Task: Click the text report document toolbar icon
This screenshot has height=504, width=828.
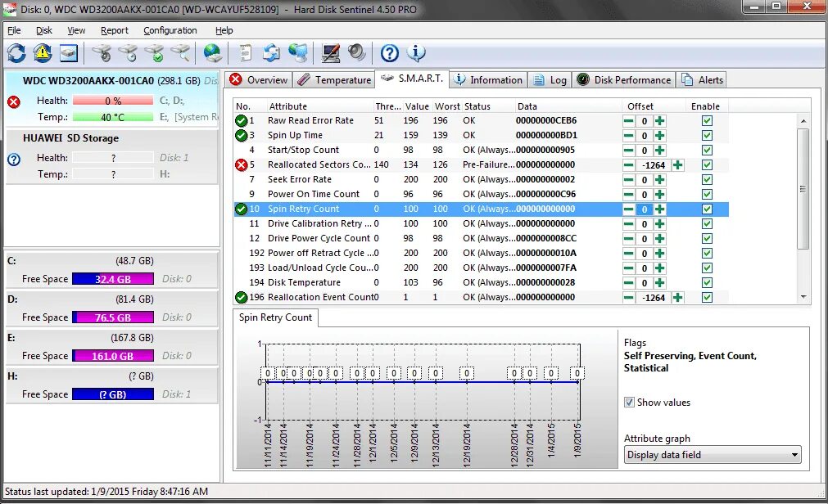Action: pyautogui.click(x=245, y=53)
